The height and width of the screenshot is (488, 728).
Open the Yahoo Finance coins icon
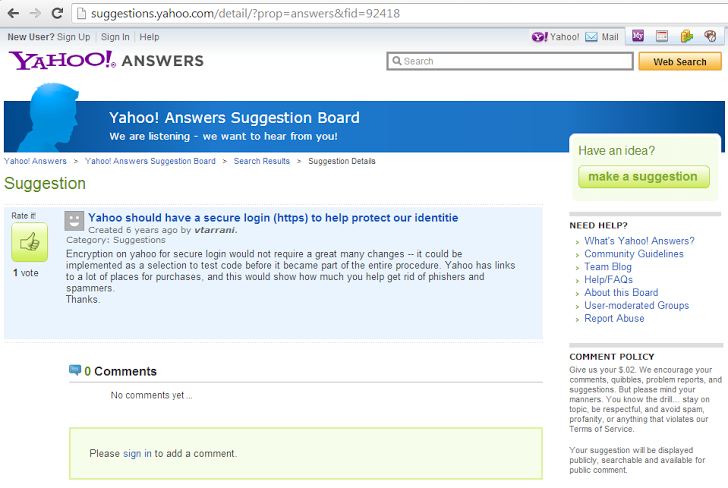click(686, 36)
